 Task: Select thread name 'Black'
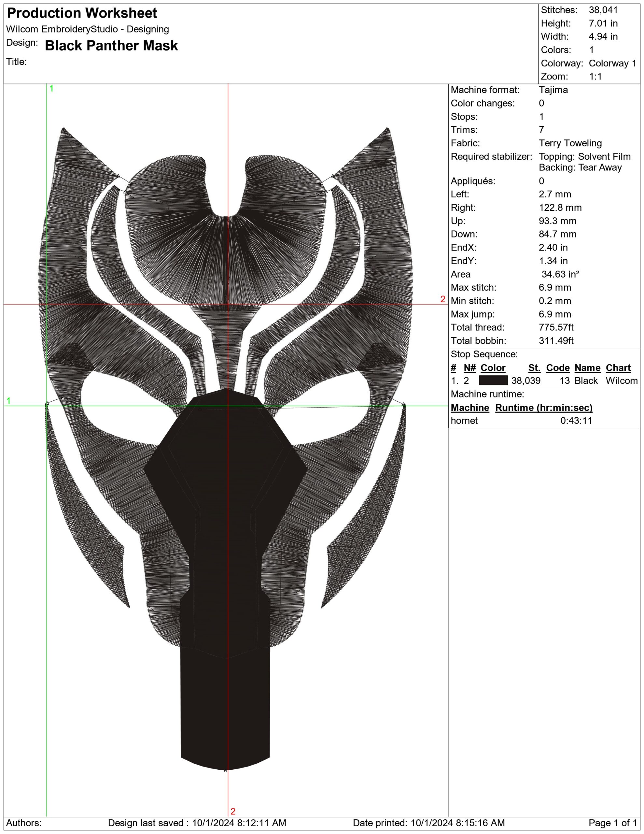586,381
